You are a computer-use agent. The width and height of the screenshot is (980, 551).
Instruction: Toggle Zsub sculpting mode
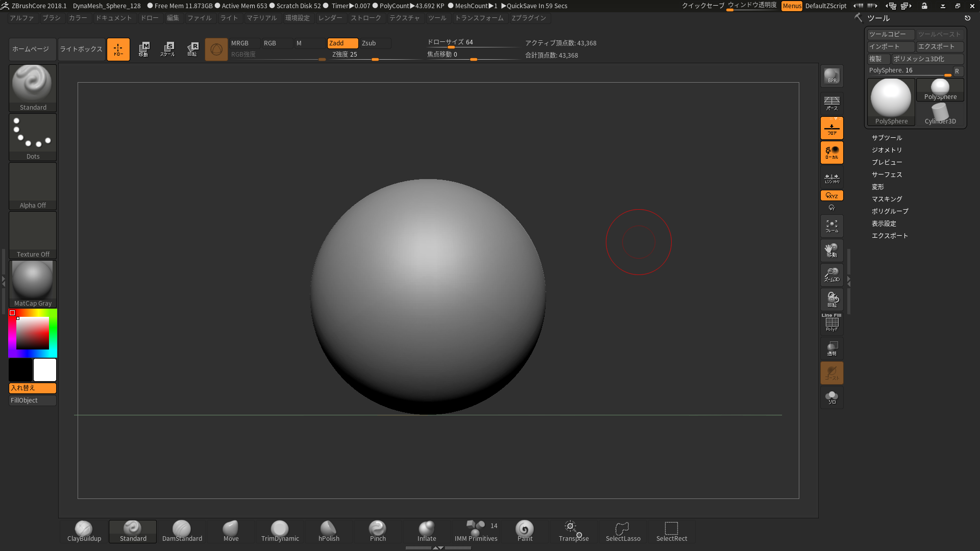coord(369,42)
